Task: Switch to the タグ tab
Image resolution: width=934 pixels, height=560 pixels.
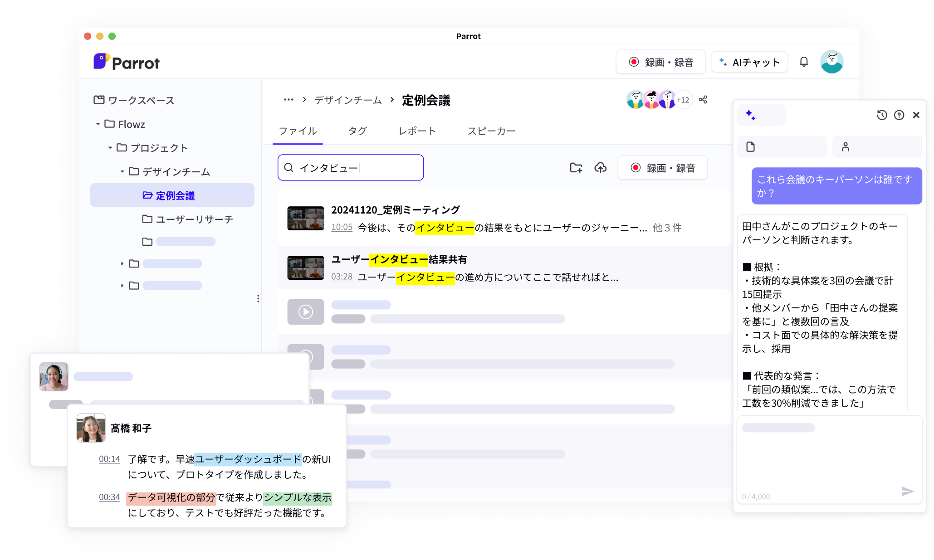Action: click(357, 131)
